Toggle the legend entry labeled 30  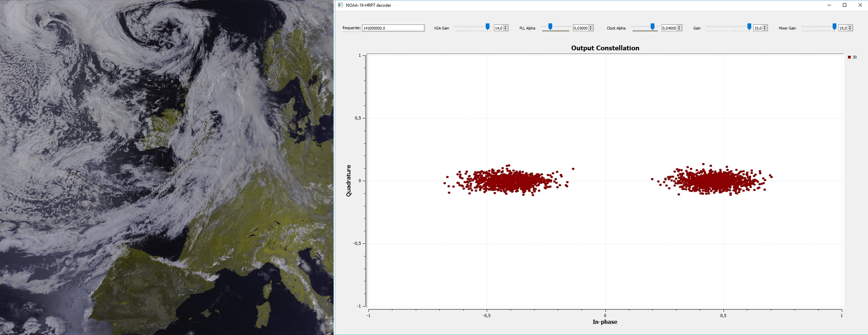click(852, 57)
